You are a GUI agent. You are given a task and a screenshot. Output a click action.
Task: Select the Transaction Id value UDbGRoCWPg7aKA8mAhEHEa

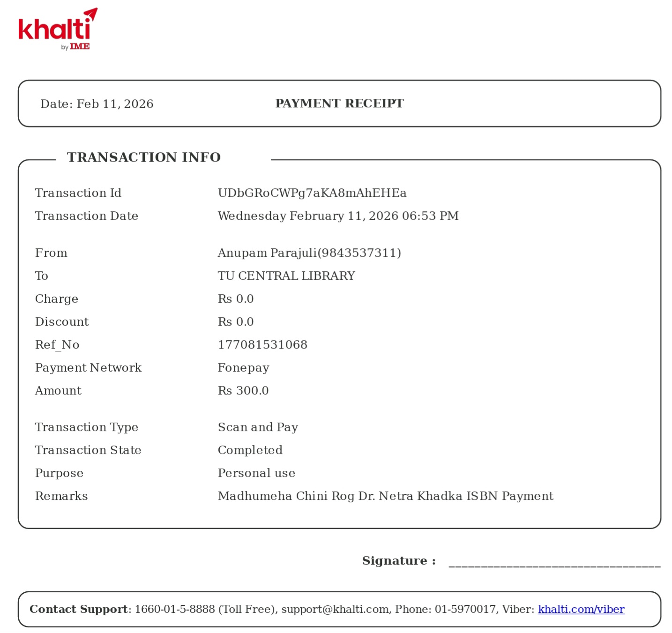tap(312, 193)
